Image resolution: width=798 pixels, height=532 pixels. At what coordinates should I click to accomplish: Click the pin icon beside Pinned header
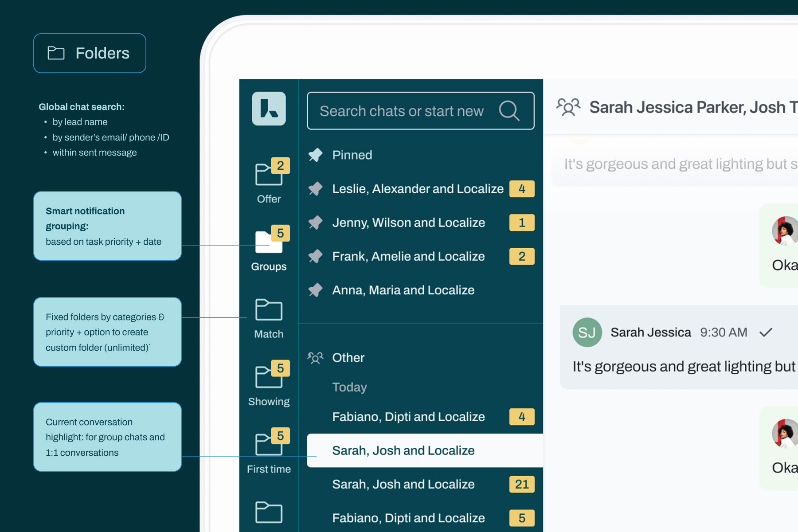click(x=316, y=155)
